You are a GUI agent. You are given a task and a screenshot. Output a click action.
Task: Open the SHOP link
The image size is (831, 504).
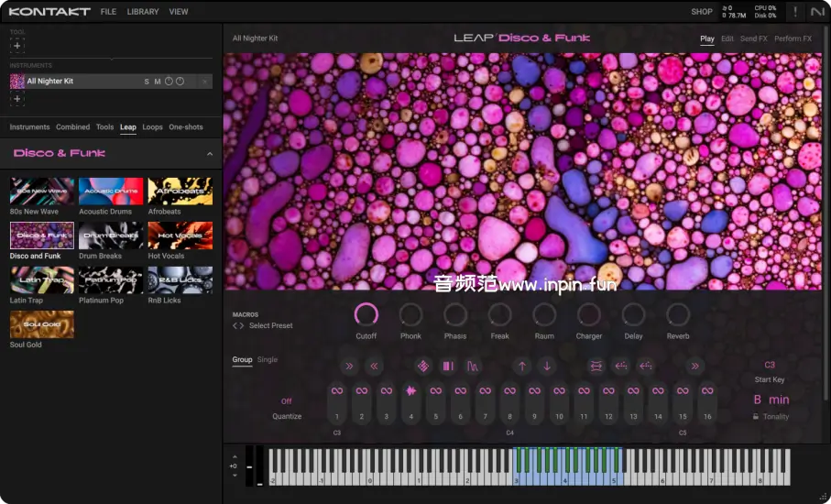tap(702, 12)
